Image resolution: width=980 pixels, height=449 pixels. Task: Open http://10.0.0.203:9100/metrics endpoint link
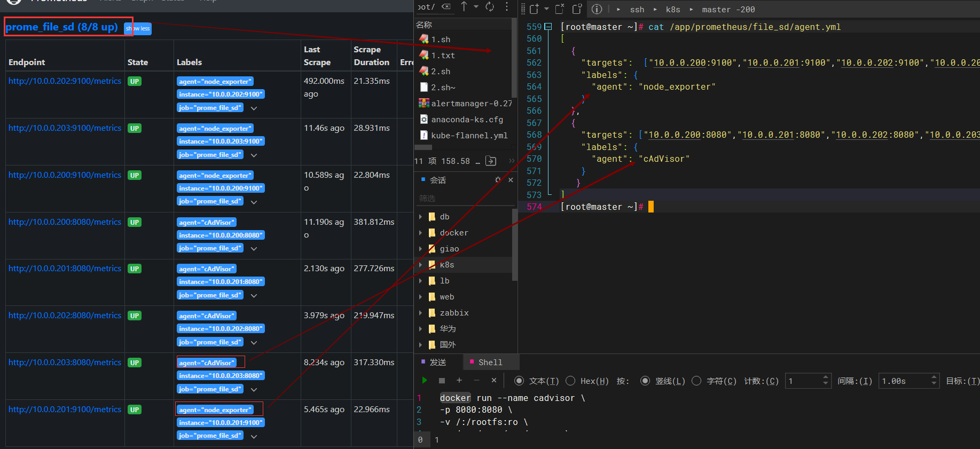point(65,128)
